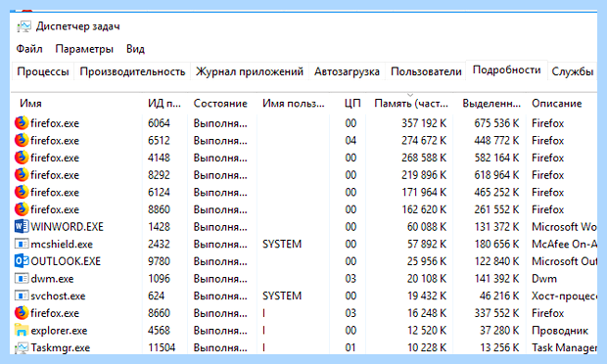
Task: Click memory value 20 108 K
Action: 426,279
